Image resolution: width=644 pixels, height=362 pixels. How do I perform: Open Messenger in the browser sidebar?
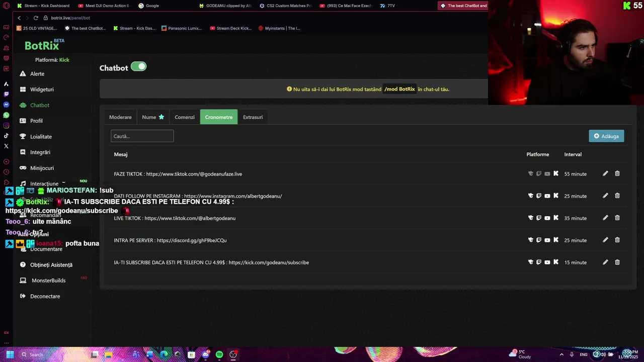[6, 105]
